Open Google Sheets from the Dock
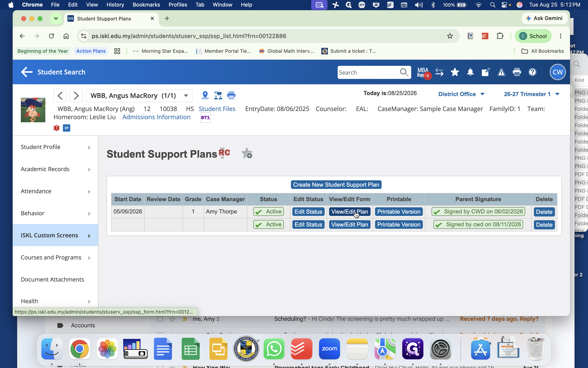Image resolution: width=588 pixels, height=368 pixels. (190, 349)
